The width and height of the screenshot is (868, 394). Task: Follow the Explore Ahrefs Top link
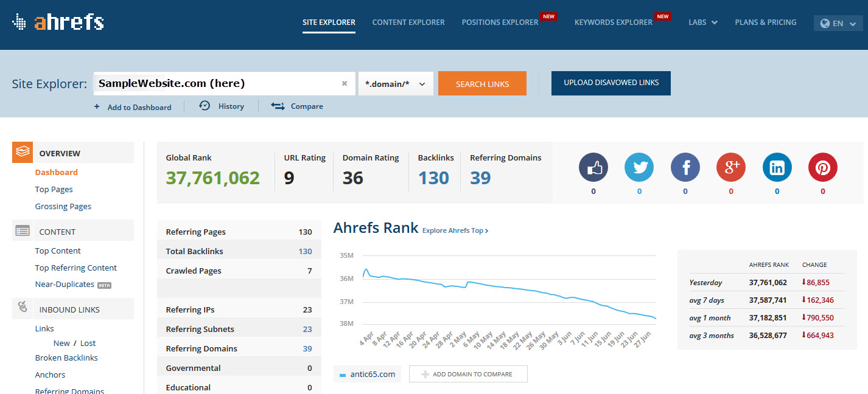[x=455, y=230]
